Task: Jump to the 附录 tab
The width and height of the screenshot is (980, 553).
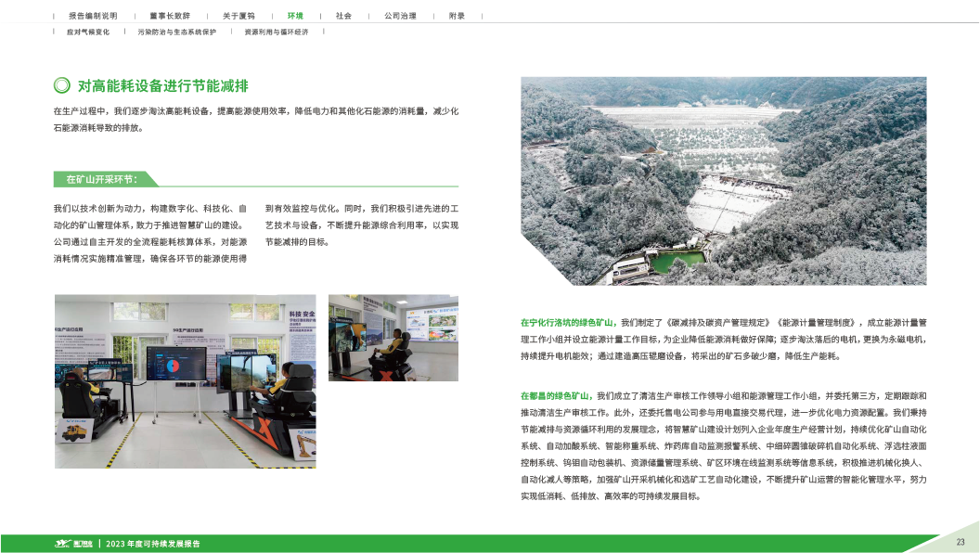Action: pos(457,17)
